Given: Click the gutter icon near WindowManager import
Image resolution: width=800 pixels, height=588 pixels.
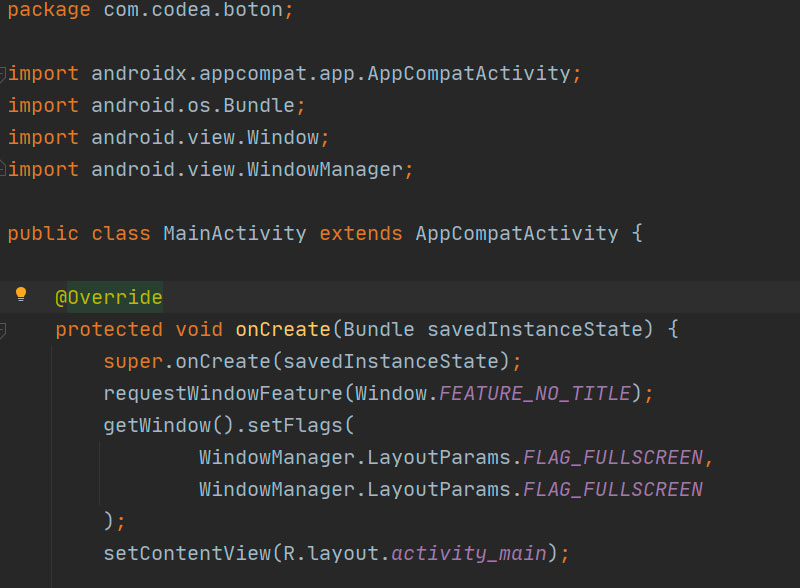Looking at the screenshot, I should click(5, 168).
